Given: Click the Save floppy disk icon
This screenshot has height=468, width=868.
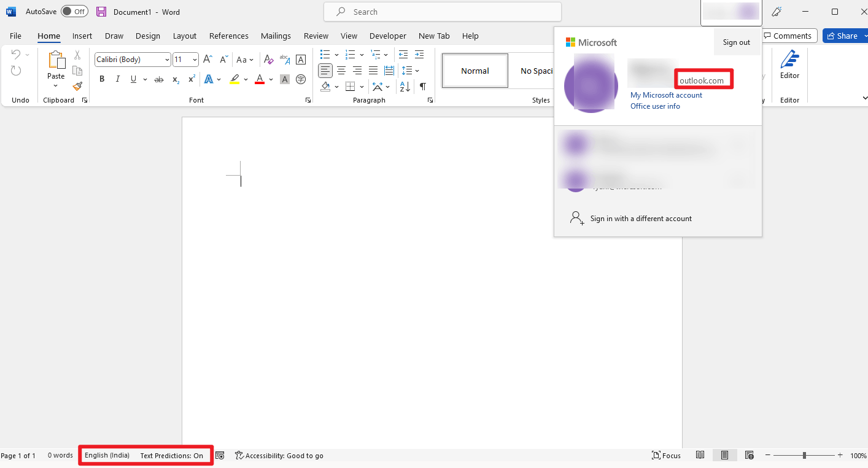Looking at the screenshot, I should click(101, 12).
